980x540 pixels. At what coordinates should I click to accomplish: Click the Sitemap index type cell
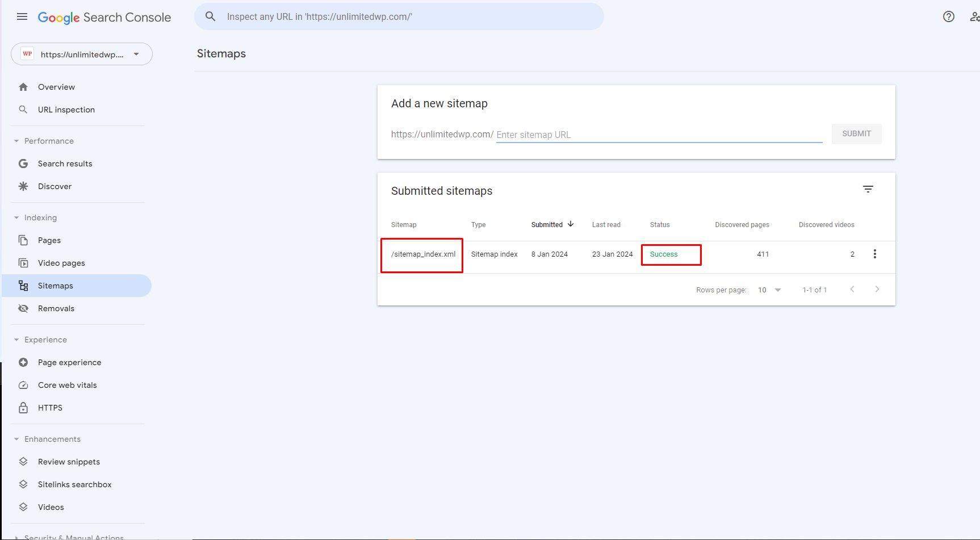(x=494, y=254)
